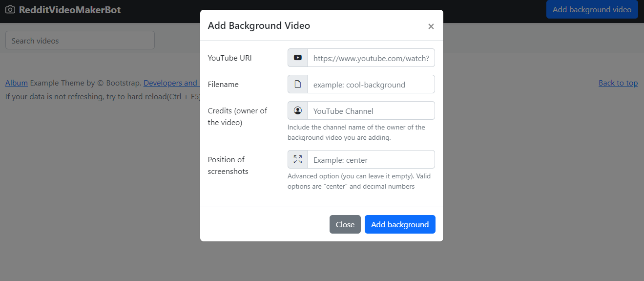Click the hard reload hint text in footer
The image size is (644, 281).
click(x=103, y=96)
